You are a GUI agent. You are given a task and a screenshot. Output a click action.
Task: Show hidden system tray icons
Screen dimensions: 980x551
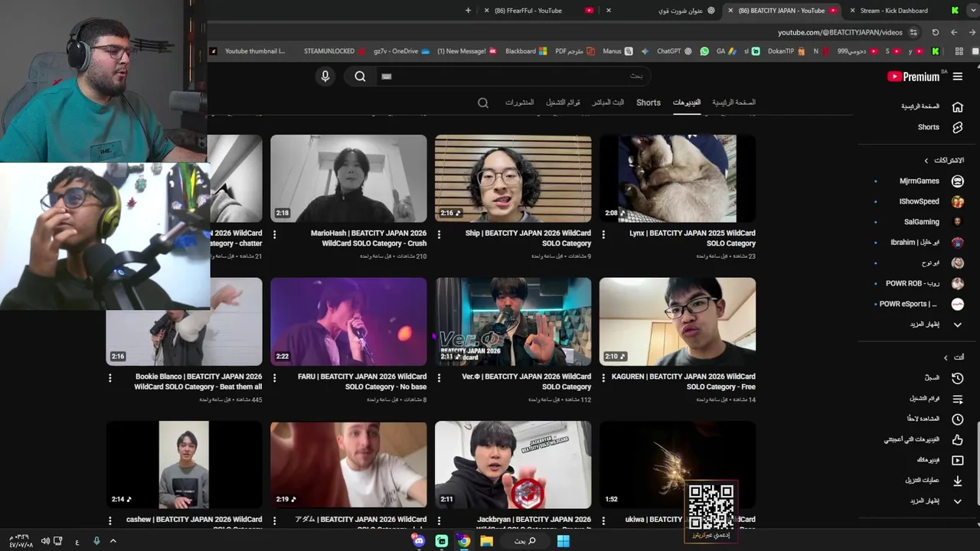coord(113,541)
